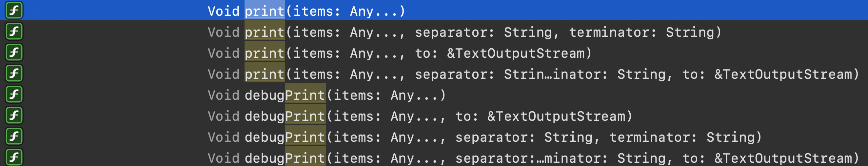Viewport: 868px width, 166px height.
Task: Choose debugPrint(items: Any...) completion
Action: tap(434, 94)
